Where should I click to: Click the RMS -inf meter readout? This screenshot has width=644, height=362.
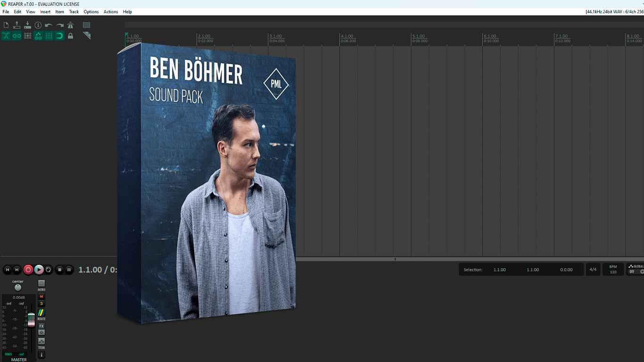click(15, 354)
